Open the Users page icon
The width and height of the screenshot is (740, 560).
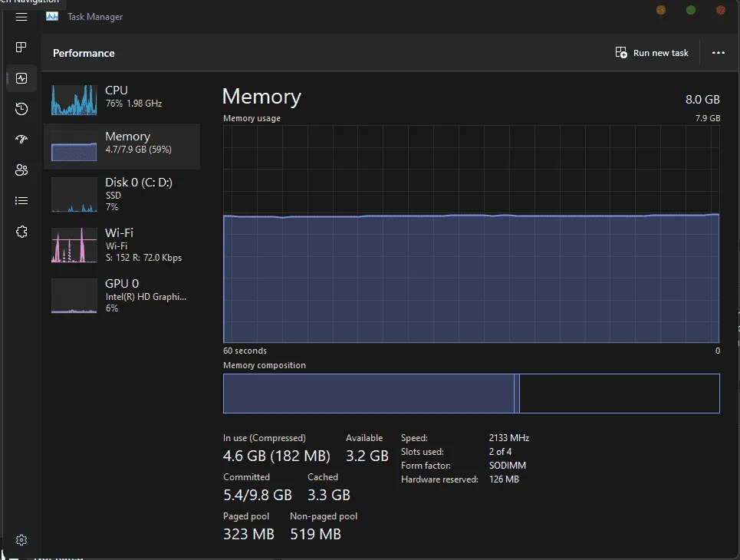point(21,170)
